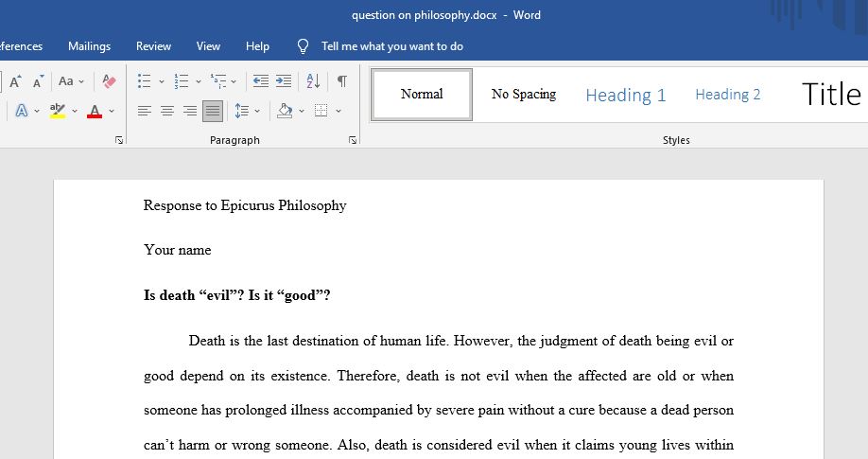Click the 'Death is the last destination' sentence
The height and width of the screenshot is (459, 868).
(318, 341)
